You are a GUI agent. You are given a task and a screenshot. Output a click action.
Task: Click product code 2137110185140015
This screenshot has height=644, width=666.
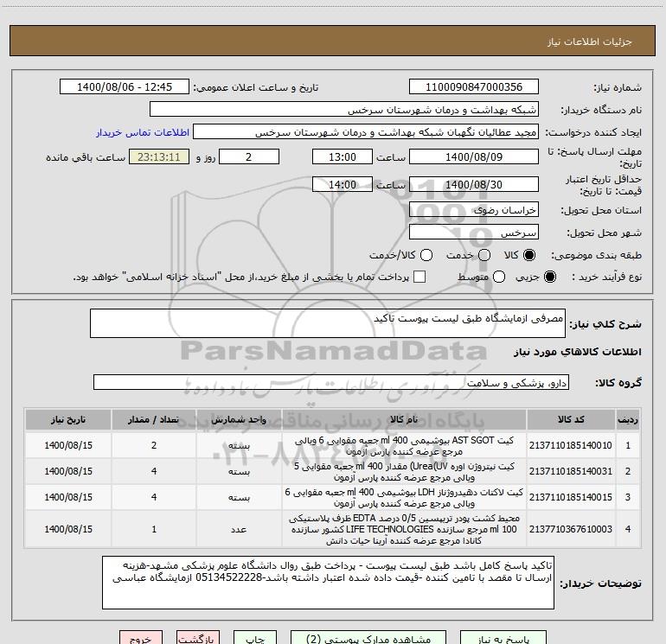[x=571, y=497]
